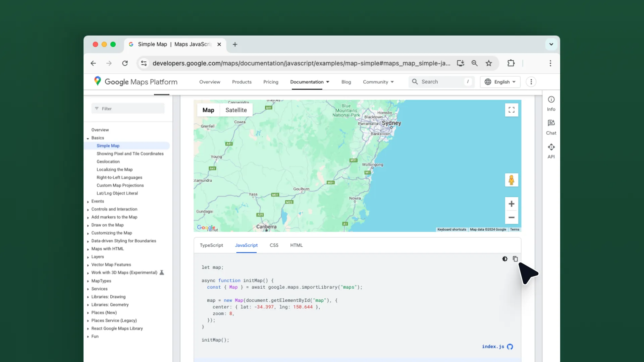Expand the Places (New) section
The width and height of the screenshot is (644, 362).
[88, 313]
